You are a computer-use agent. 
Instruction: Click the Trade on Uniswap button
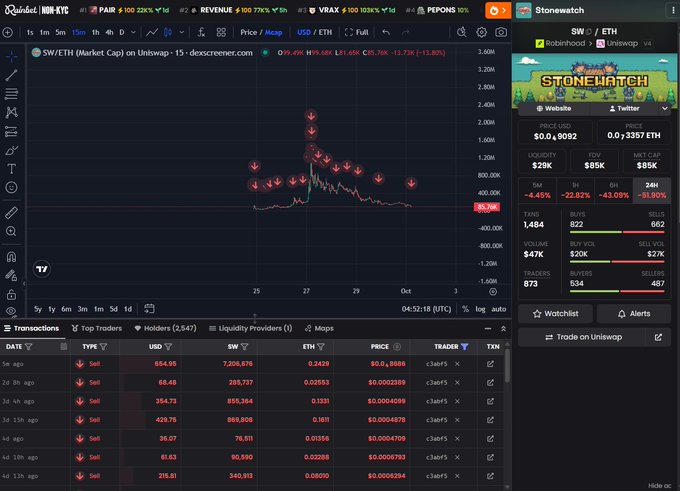coord(584,337)
